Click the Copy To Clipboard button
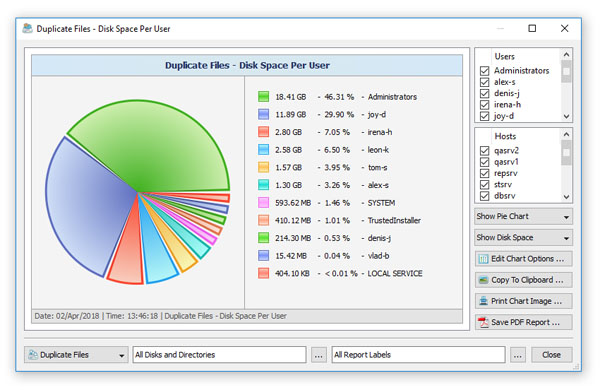 [x=523, y=280]
